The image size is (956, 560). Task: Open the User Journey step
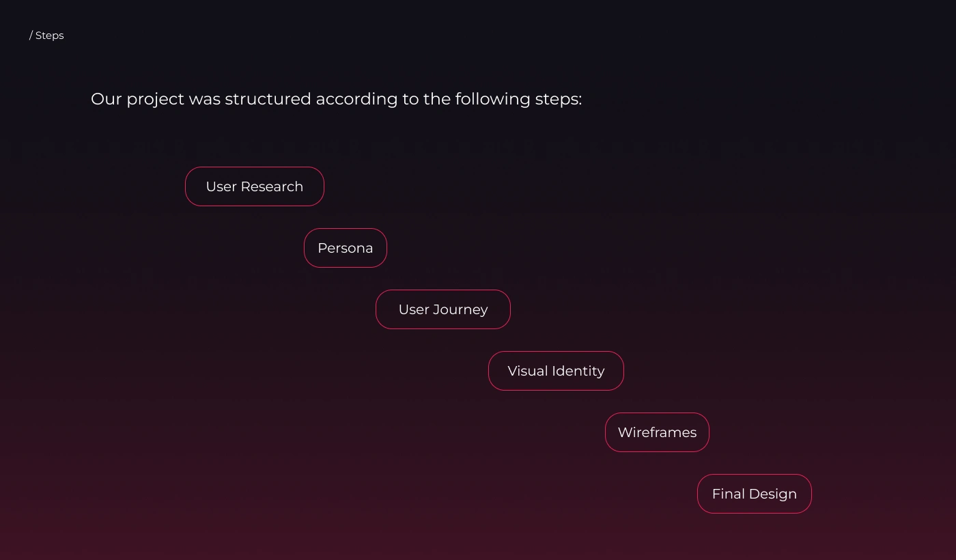click(x=442, y=309)
